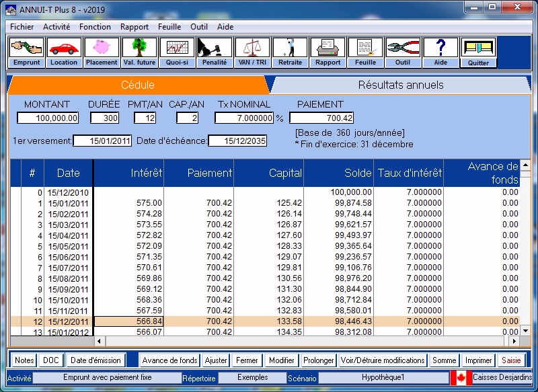Click the Avance de fonds button
The image size is (538, 392).
pos(169,360)
